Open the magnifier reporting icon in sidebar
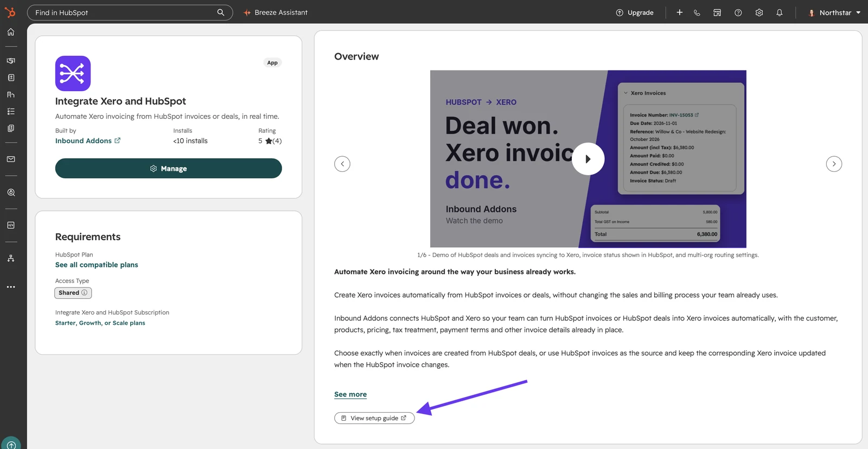Image resolution: width=868 pixels, height=449 pixels. tap(11, 193)
